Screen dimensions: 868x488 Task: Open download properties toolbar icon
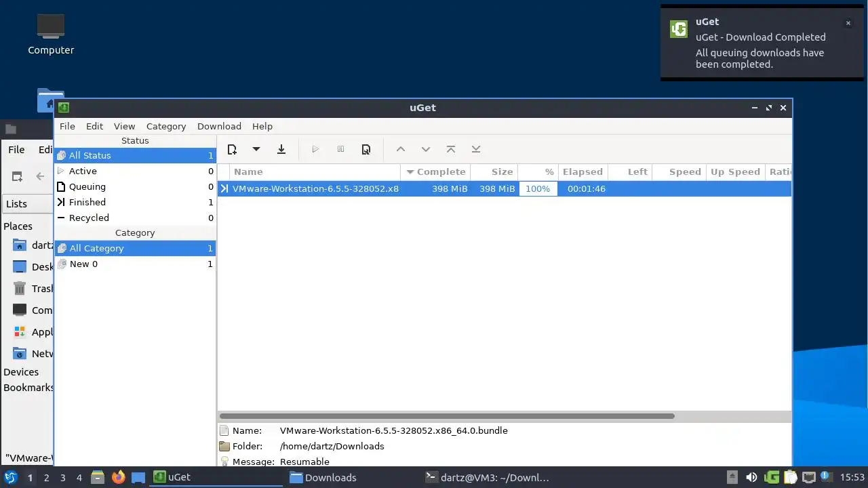coord(366,149)
